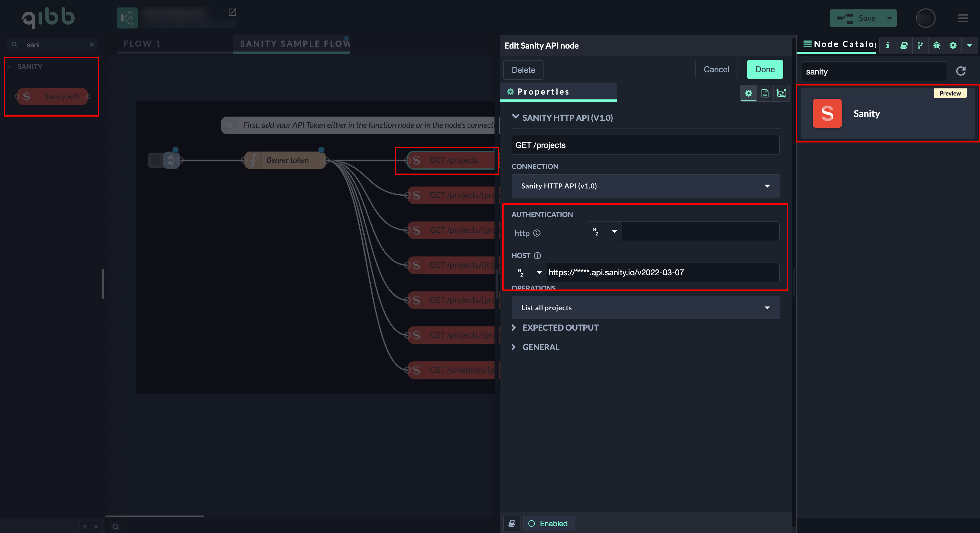Open the List all projects operations dropdown
The image size is (980, 533).
pyautogui.click(x=645, y=308)
